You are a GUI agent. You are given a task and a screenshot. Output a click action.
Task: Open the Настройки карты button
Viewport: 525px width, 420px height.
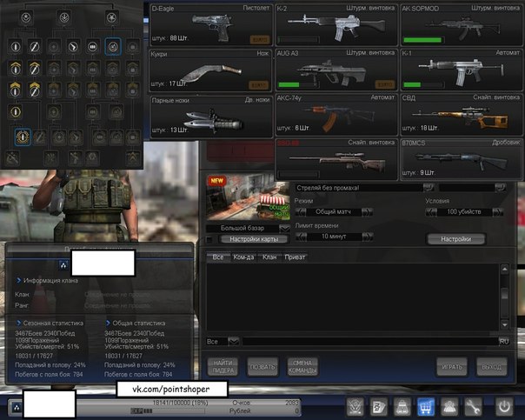[x=254, y=239]
